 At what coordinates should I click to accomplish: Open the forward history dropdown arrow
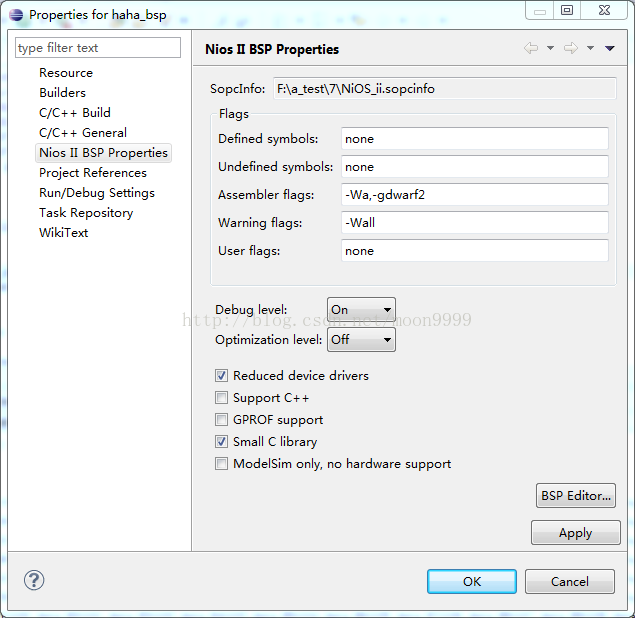(590, 48)
